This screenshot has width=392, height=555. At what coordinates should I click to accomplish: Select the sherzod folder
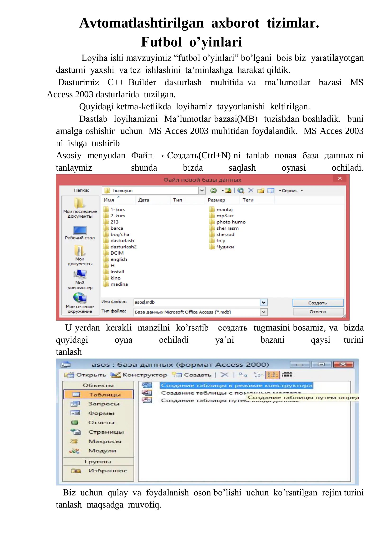coord(222,234)
